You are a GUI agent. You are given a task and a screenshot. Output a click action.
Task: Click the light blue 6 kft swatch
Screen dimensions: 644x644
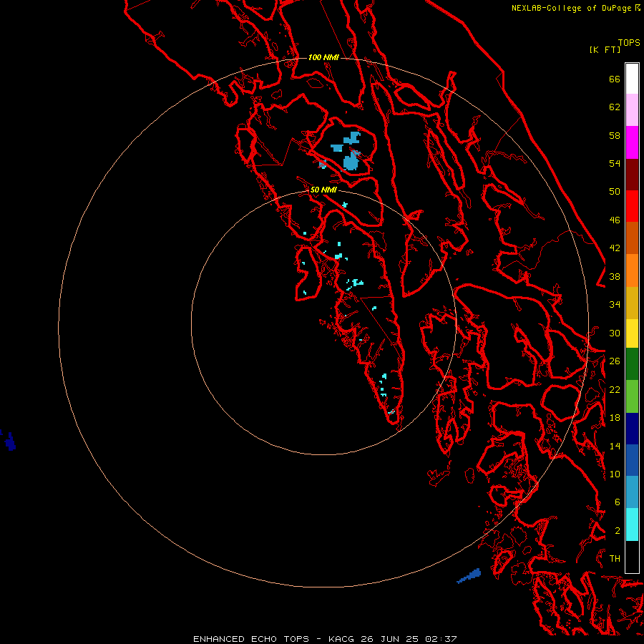click(x=632, y=492)
